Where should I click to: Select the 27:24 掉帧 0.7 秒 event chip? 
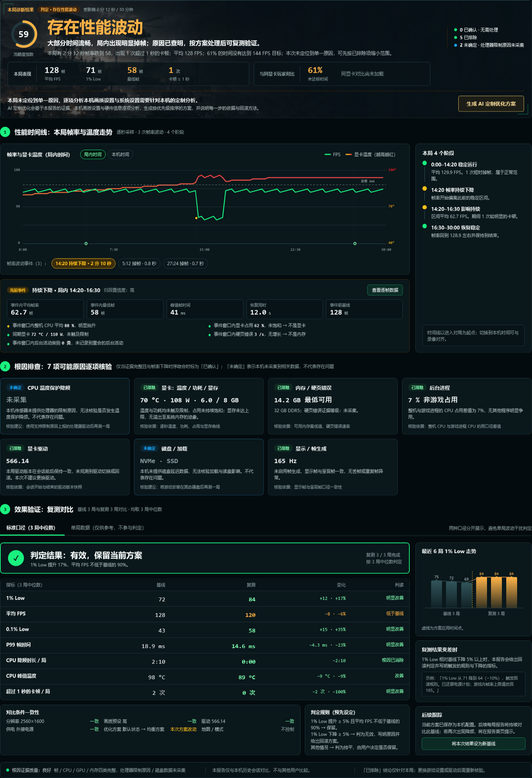(x=185, y=263)
